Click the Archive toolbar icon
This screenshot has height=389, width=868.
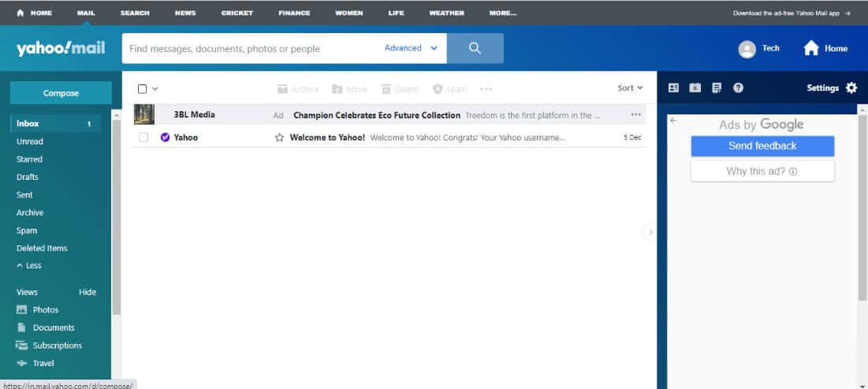pyautogui.click(x=282, y=89)
